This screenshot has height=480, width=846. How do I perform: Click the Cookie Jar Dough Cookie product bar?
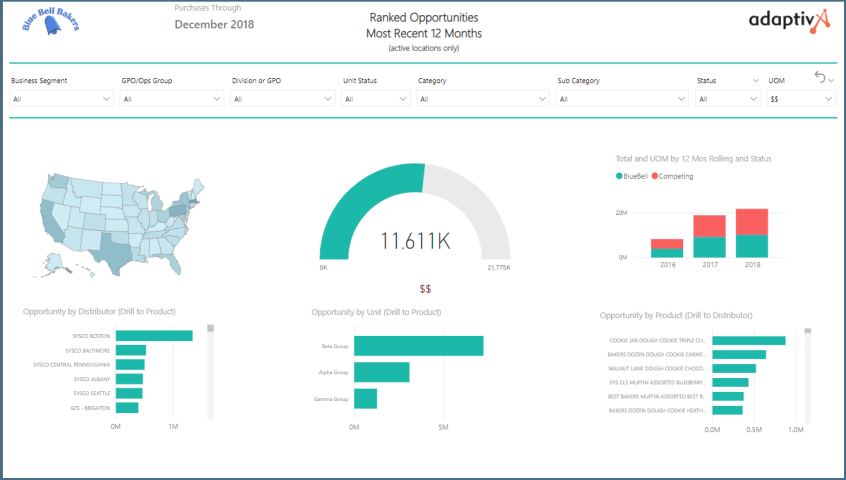(748, 340)
